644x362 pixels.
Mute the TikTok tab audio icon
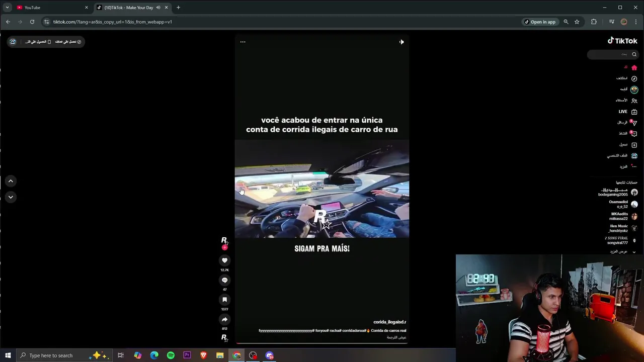(158, 8)
